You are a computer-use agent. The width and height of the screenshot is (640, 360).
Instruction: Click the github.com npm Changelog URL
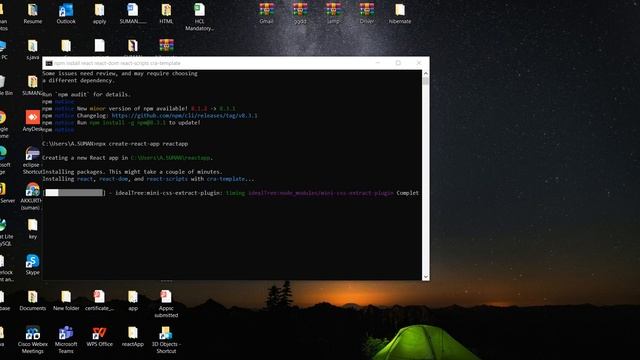[x=184, y=116]
